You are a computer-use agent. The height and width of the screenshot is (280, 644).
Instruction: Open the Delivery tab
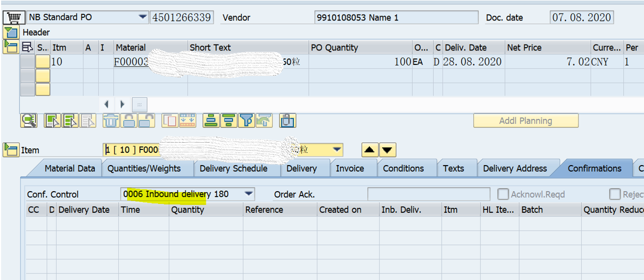point(301,168)
